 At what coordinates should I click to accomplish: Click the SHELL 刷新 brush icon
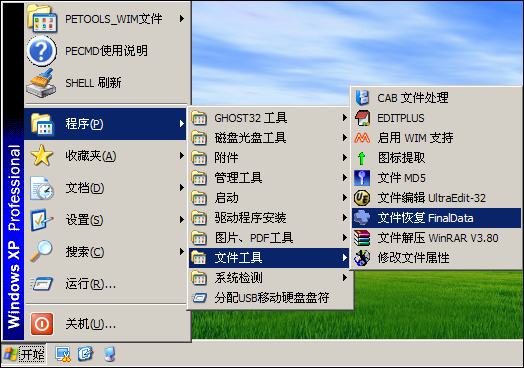click(x=41, y=83)
